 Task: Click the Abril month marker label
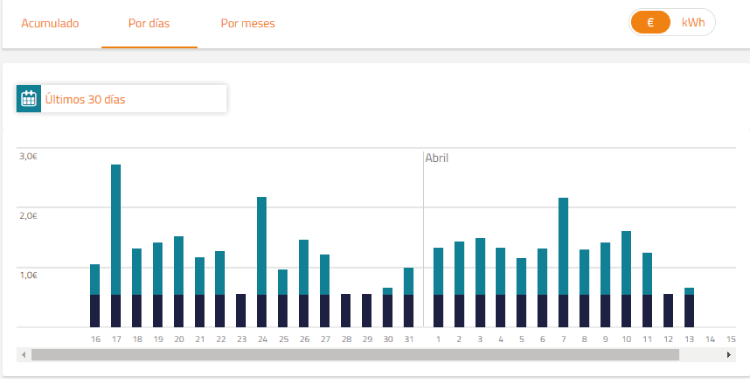point(437,158)
